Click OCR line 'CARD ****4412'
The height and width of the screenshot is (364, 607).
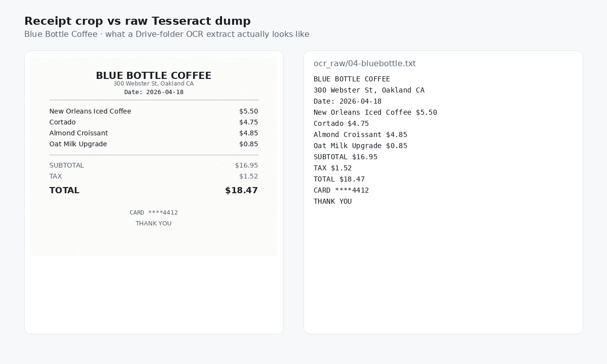coord(341,190)
